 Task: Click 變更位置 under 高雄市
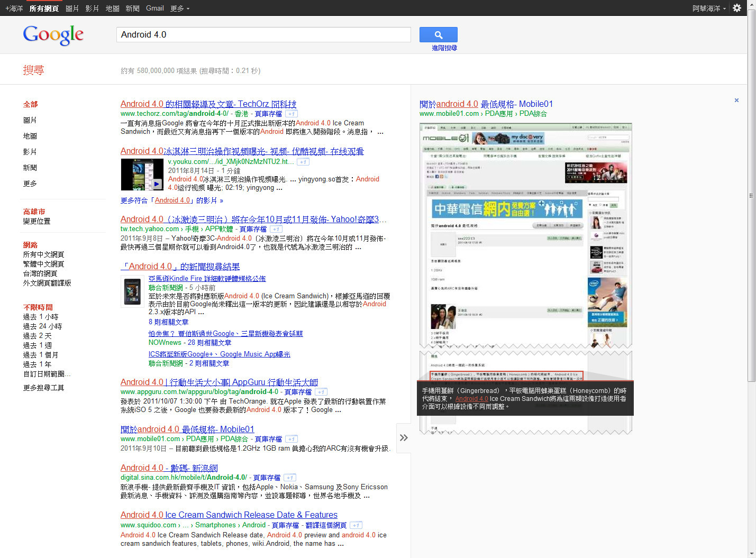click(37, 221)
